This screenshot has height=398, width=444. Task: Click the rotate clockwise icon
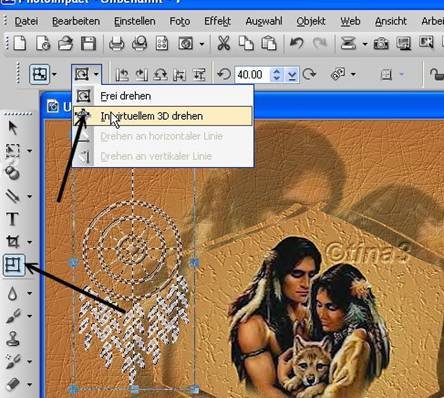tap(309, 74)
